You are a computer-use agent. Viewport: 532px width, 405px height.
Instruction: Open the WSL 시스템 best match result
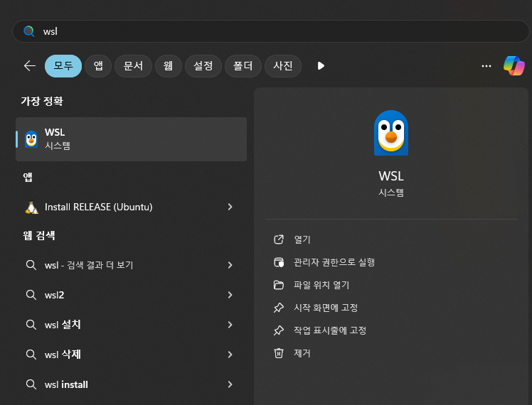coord(131,139)
